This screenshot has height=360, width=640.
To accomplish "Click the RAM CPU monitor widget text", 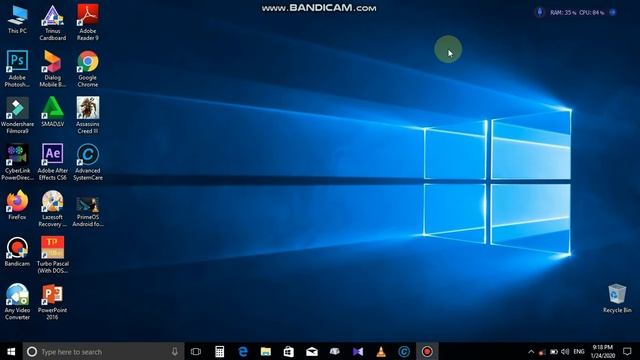I will [577, 13].
